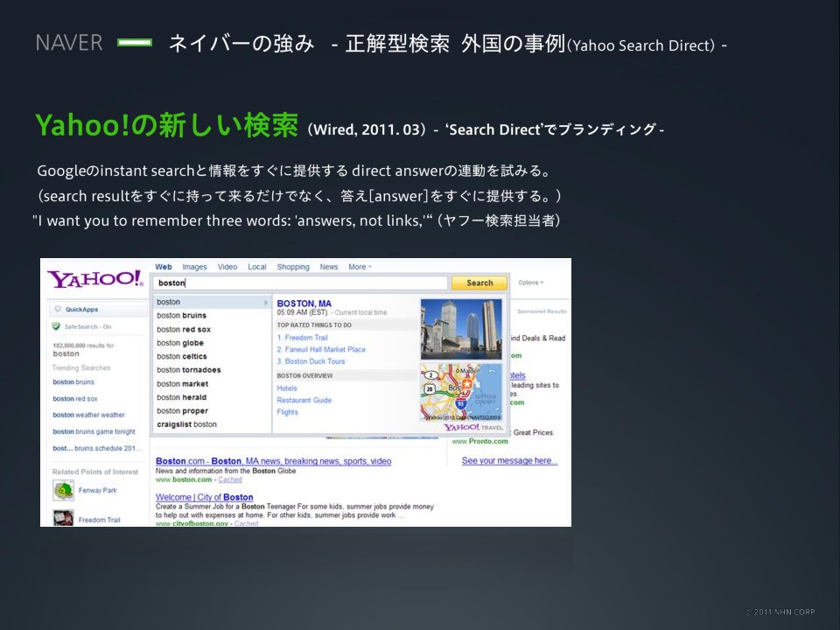This screenshot has width=840, height=630.
Task: Click the Boston skyline photo thumbnail
Action: click(x=461, y=329)
